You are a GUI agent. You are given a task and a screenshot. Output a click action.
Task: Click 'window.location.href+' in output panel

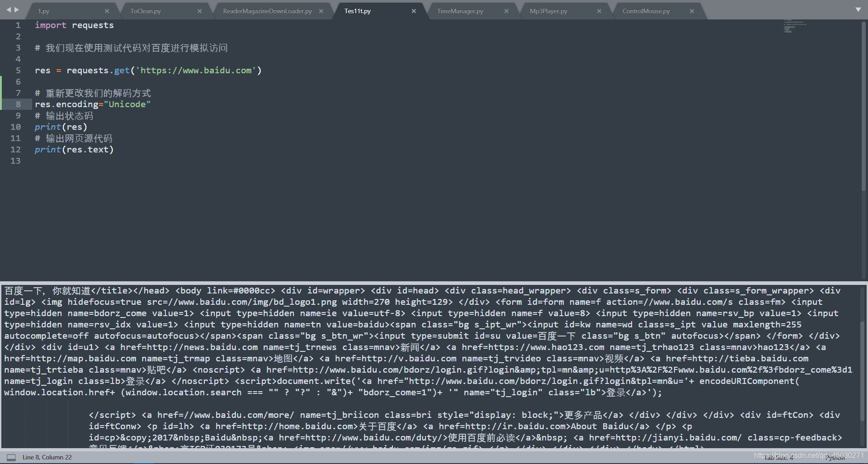[60, 393]
